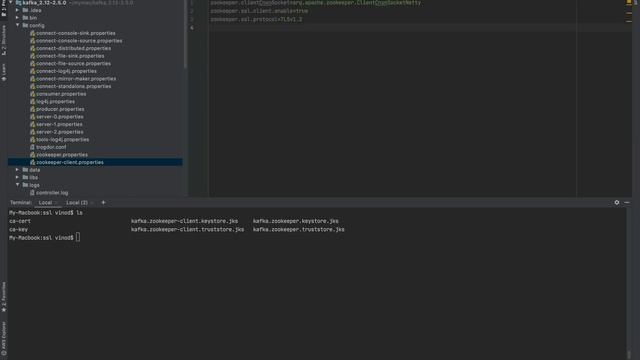The height and width of the screenshot is (360, 640).
Task: Click kafka.zookeeper.truststore.jks in terminal output
Action: (x=298, y=229)
